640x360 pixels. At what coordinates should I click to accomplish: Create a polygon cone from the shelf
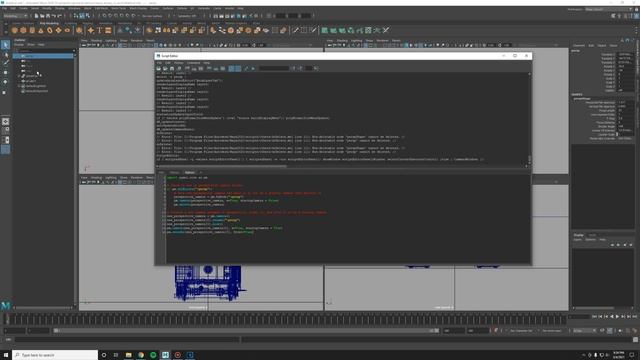point(41,30)
